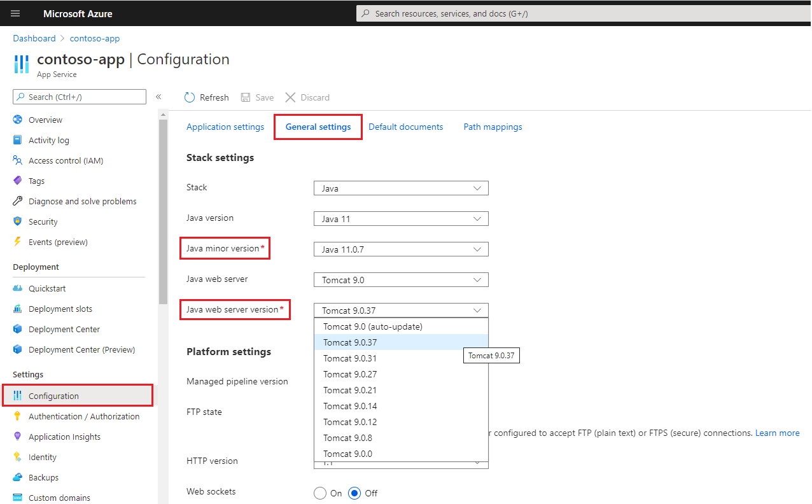The width and height of the screenshot is (812, 504).
Task: Switch to the Path mappings tab
Action: coord(492,126)
